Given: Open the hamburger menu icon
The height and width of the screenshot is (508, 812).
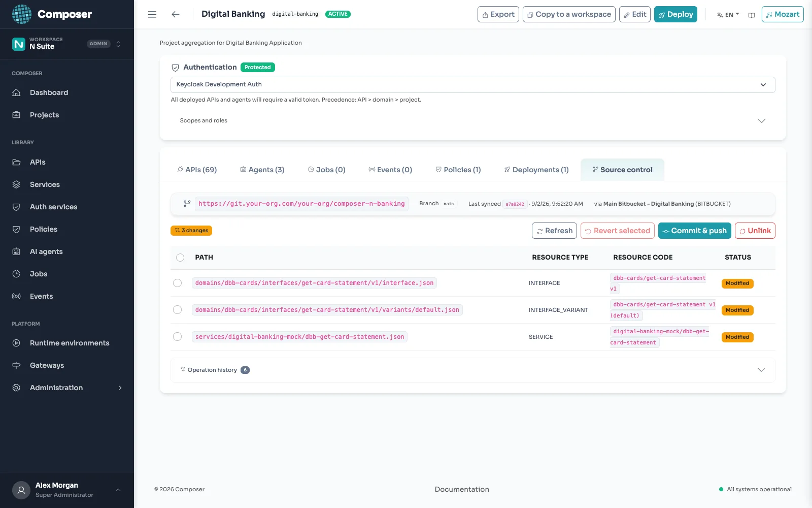Looking at the screenshot, I should tap(152, 14).
